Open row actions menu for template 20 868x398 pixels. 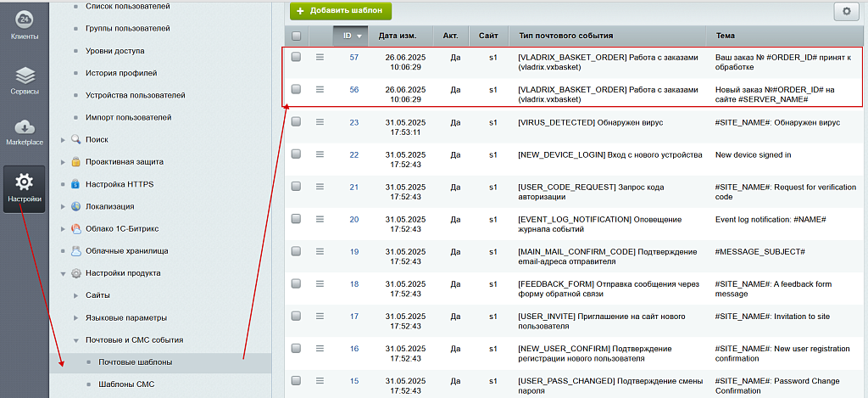pos(320,219)
